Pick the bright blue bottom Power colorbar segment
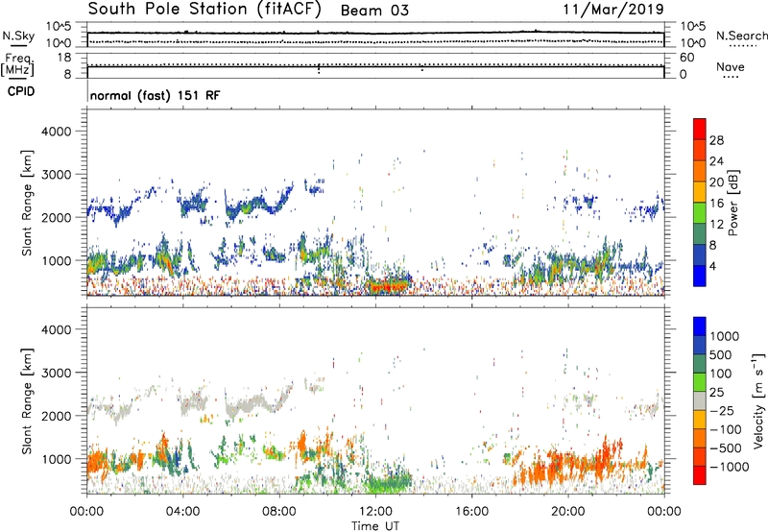 (x=700, y=276)
